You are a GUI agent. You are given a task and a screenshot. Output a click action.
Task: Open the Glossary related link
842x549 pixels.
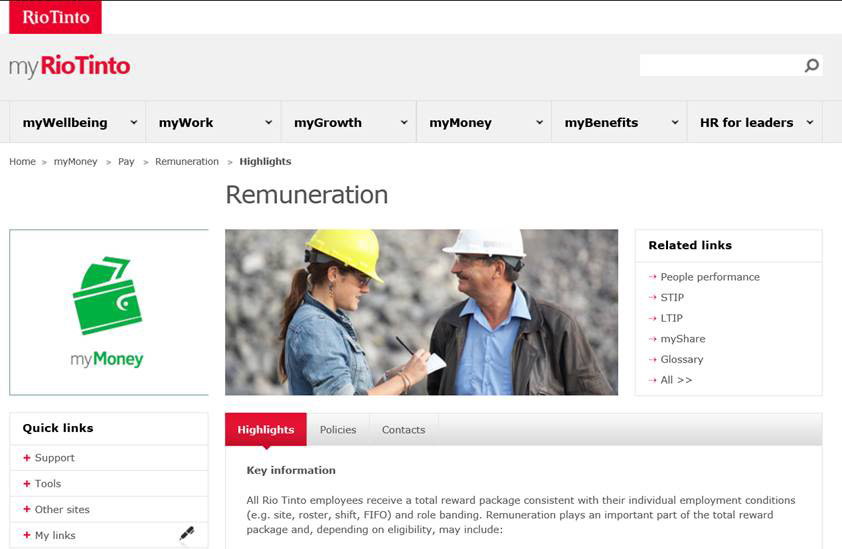681,359
